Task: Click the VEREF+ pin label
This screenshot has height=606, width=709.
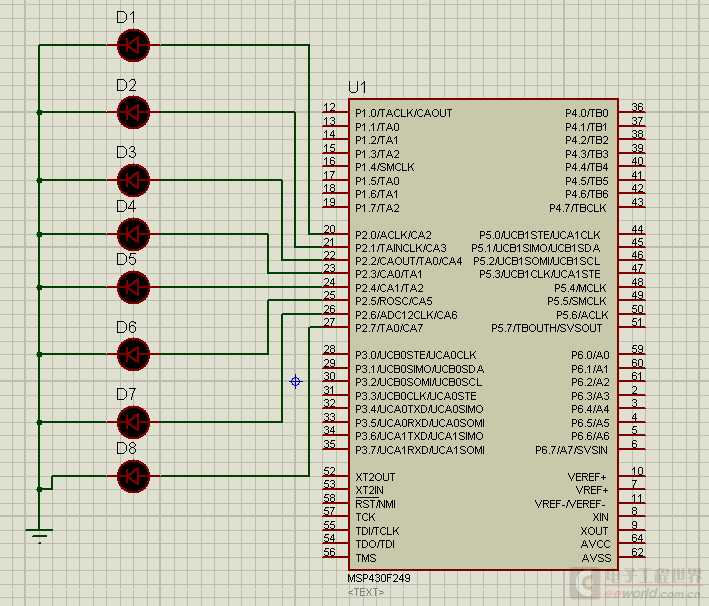Action: click(587, 477)
